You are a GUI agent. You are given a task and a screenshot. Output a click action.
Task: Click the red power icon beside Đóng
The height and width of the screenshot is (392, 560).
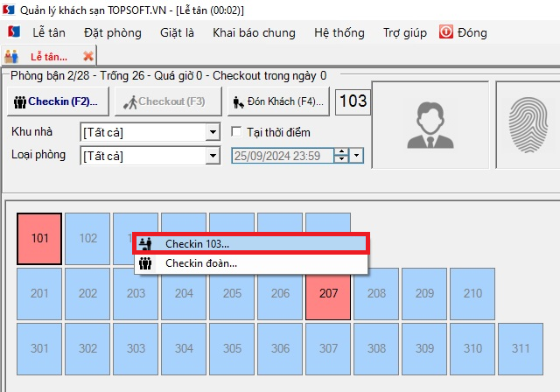pos(446,31)
